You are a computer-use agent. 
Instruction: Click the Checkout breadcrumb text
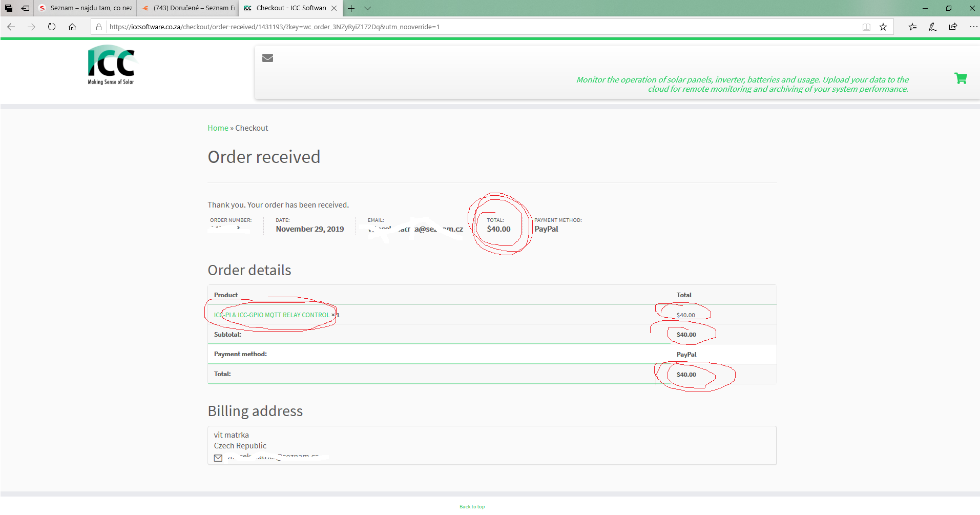coord(252,128)
